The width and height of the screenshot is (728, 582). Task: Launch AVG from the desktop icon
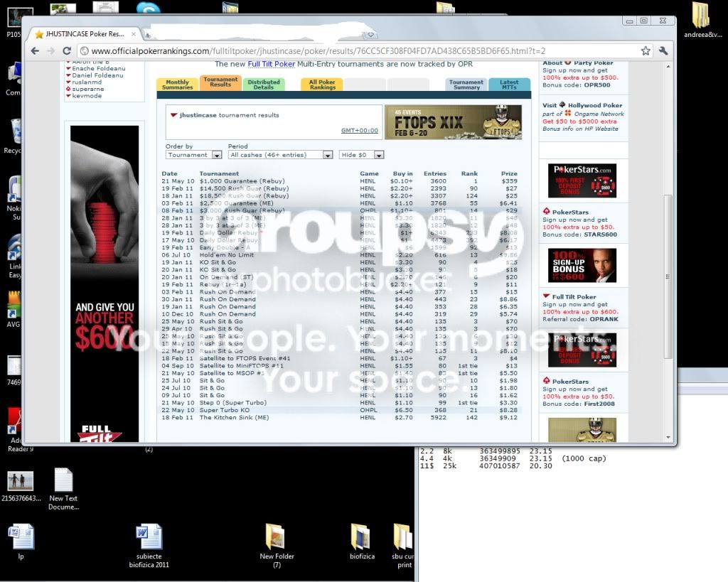click(x=14, y=310)
